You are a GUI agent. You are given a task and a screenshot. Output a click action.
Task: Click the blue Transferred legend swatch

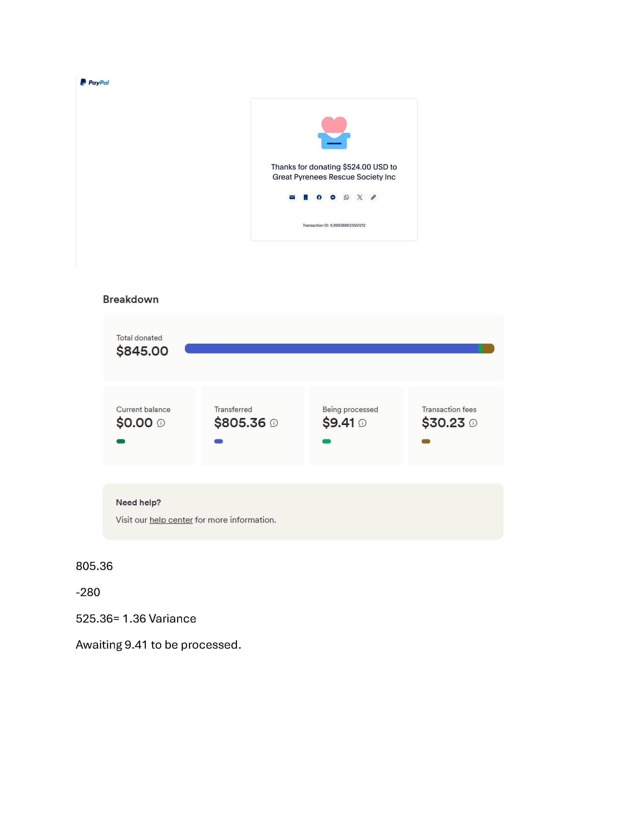219,441
